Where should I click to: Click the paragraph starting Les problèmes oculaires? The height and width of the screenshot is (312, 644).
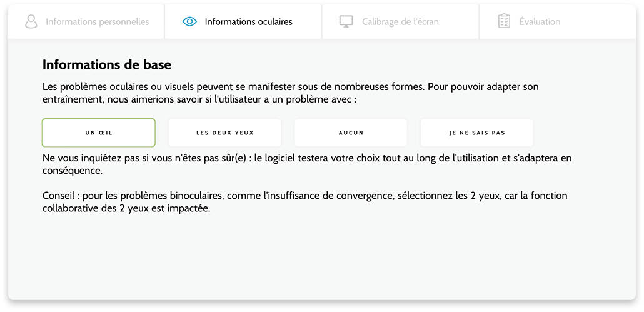[x=290, y=93]
